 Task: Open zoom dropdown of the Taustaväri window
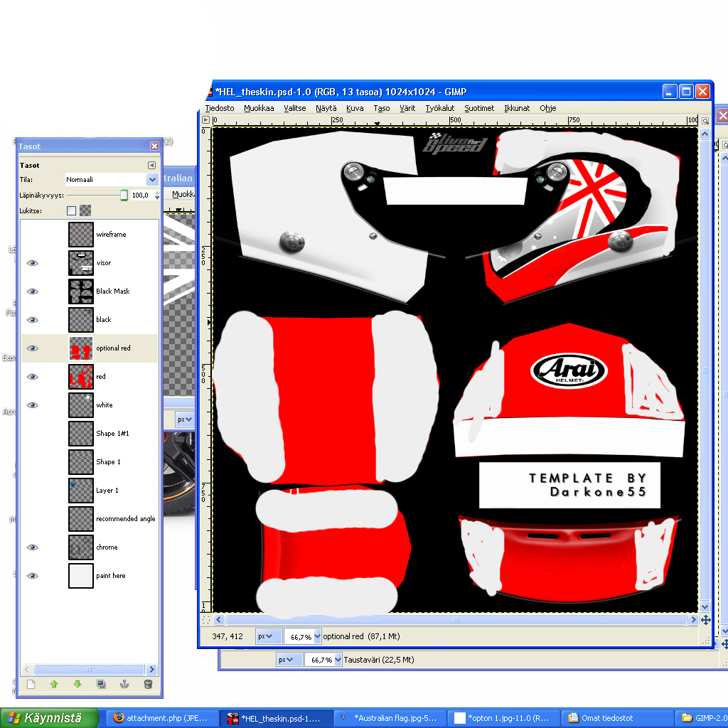tap(338, 660)
